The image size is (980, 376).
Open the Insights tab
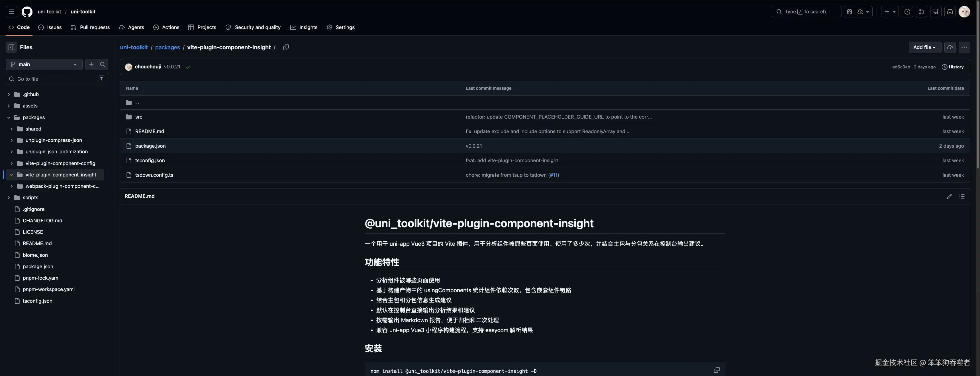tap(304, 27)
